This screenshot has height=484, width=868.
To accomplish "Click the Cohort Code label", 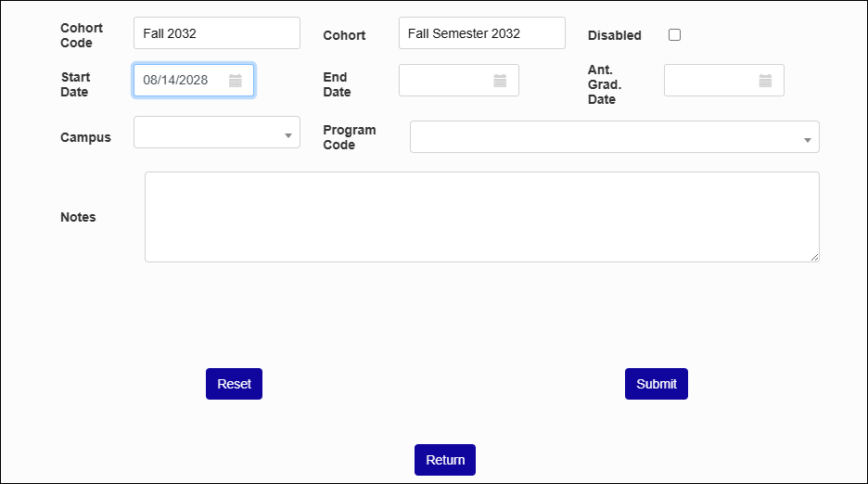I will [82, 35].
